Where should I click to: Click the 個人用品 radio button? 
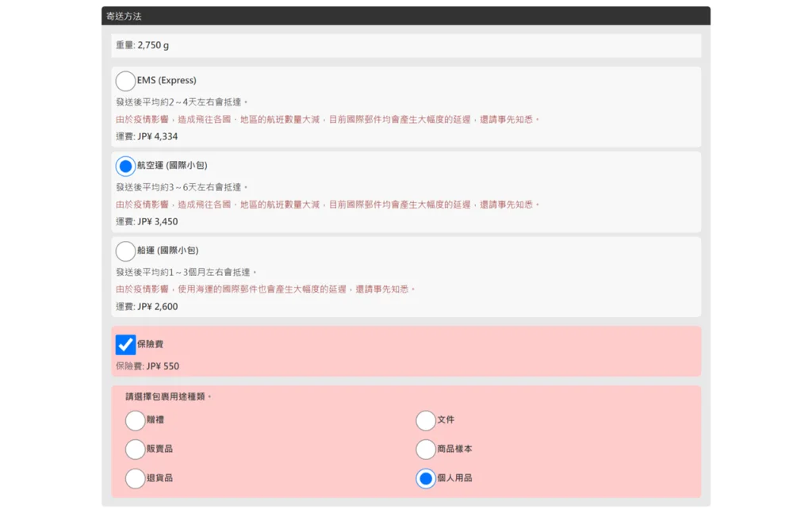[426, 478]
